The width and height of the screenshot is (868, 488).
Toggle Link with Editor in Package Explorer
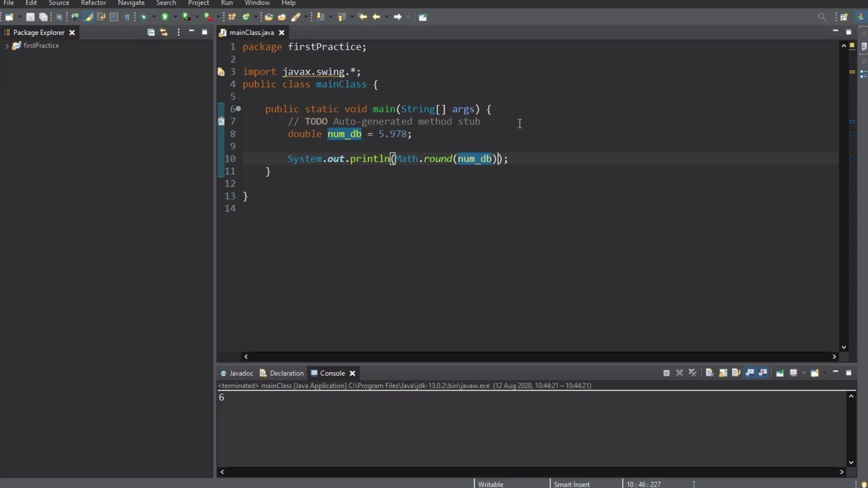point(164,33)
